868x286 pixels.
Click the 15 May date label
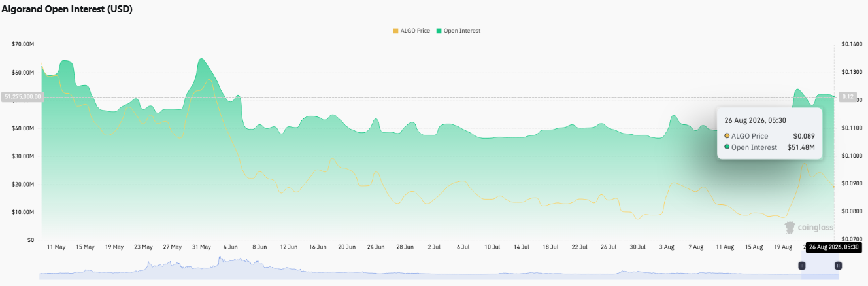click(85, 247)
